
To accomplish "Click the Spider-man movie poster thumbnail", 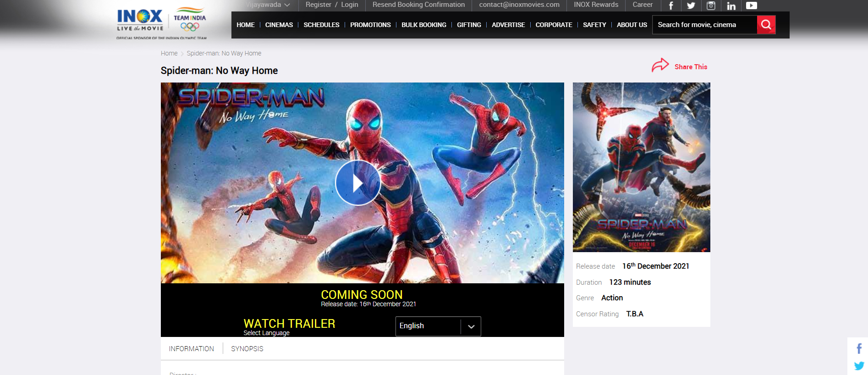I will point(641,167).
